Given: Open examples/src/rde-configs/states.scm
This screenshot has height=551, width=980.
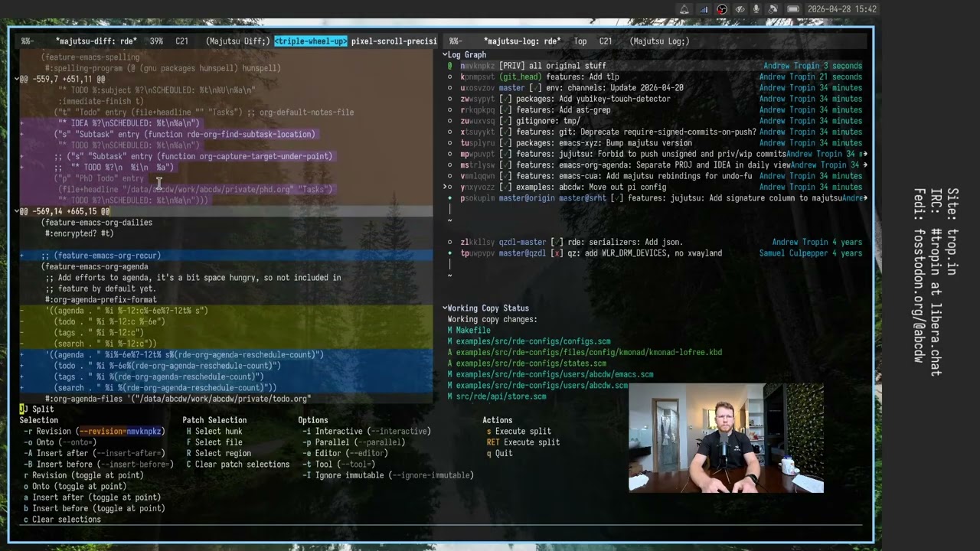Looking at the screenshot, I should (x=531, y=364).
